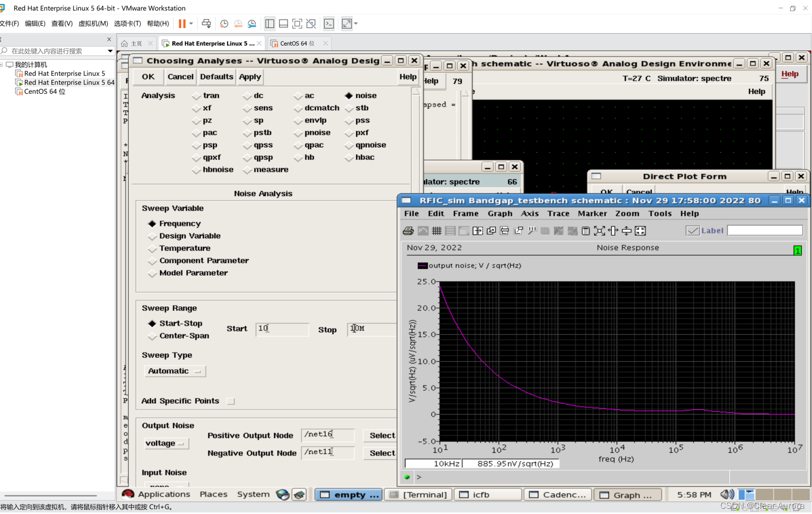Click the VMware revert snapshot icon
The image size is (812, 514).
(x=238, y=23)
